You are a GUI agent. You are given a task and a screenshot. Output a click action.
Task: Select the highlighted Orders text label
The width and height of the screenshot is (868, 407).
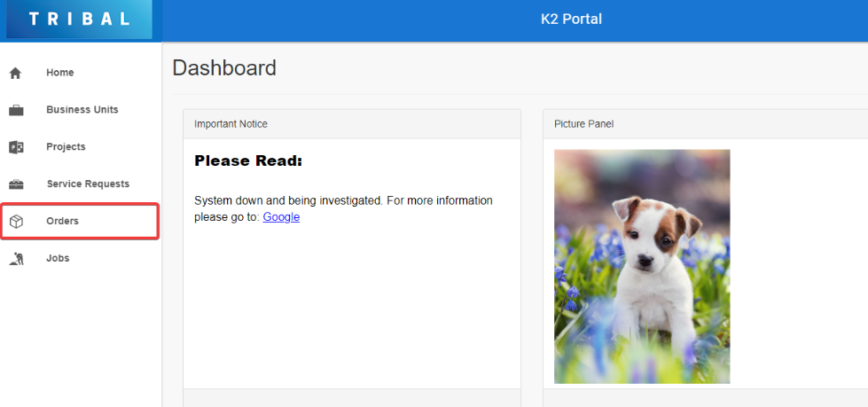click(62, 221)
